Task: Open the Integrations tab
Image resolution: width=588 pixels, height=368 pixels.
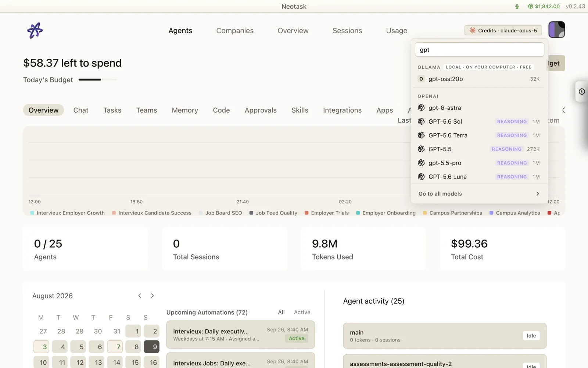Action: click(x=342, y=110)
